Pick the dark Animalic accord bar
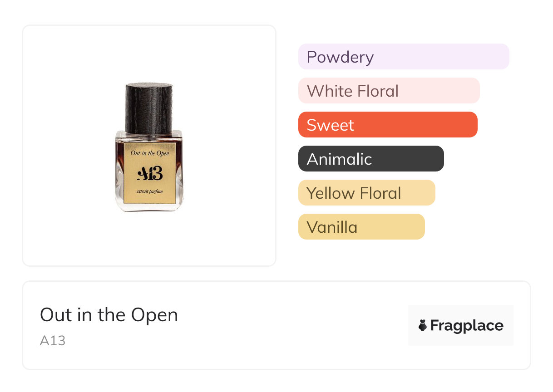 coord(370,159)
